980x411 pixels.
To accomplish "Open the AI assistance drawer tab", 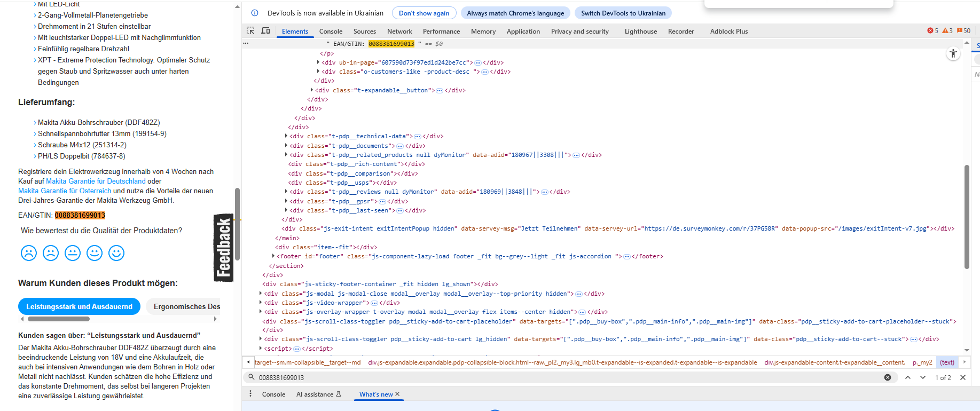I will pyautogui.click(x=319, y=394).
